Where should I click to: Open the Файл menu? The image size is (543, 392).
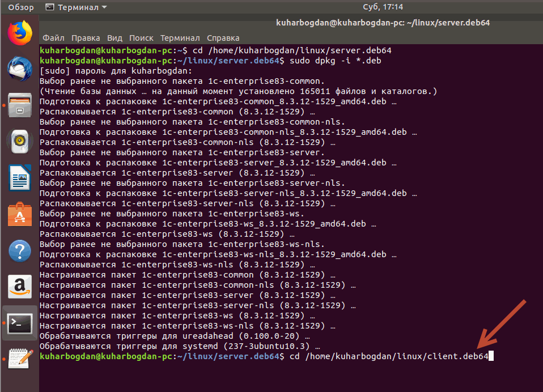click(x=53, y=38)
